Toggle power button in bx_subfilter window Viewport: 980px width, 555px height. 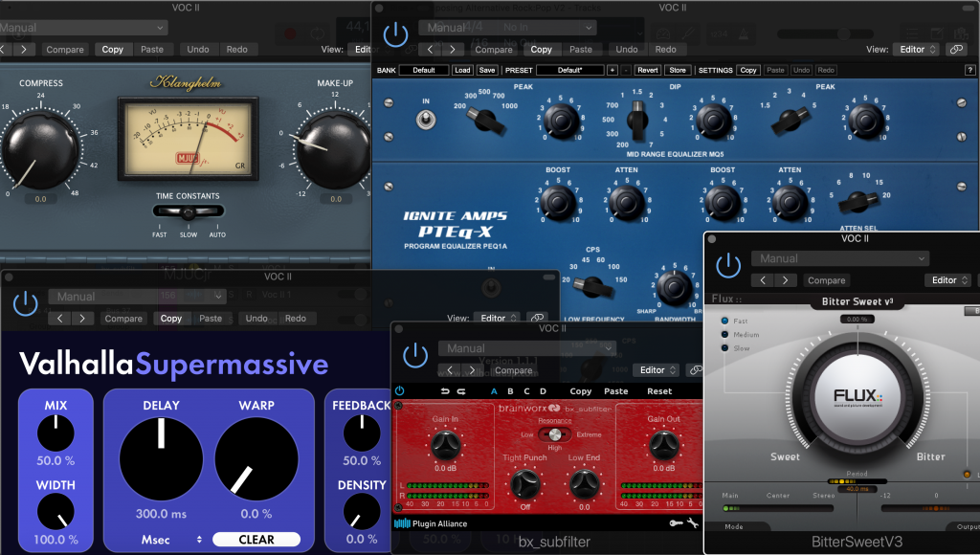(x=415, y=356)
